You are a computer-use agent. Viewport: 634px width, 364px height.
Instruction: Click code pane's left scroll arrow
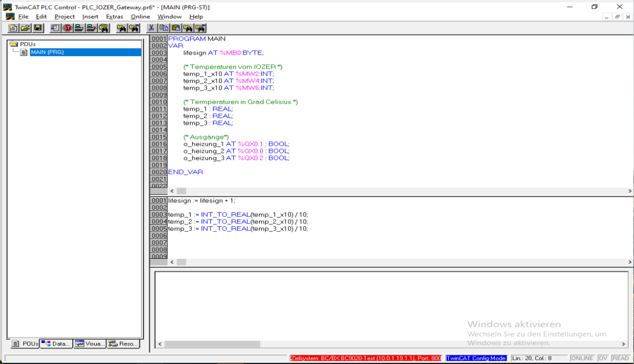point(172,262)
